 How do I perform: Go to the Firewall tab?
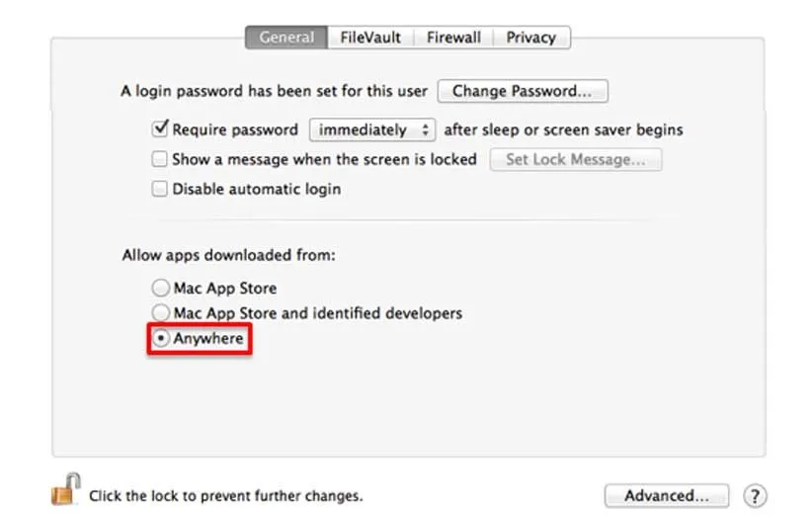pos(453,38)
